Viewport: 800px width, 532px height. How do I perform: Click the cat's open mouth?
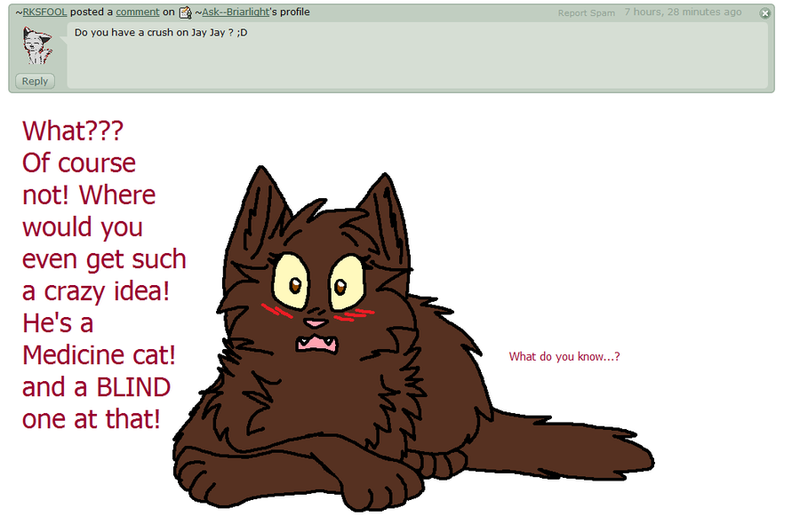[315, 343]
